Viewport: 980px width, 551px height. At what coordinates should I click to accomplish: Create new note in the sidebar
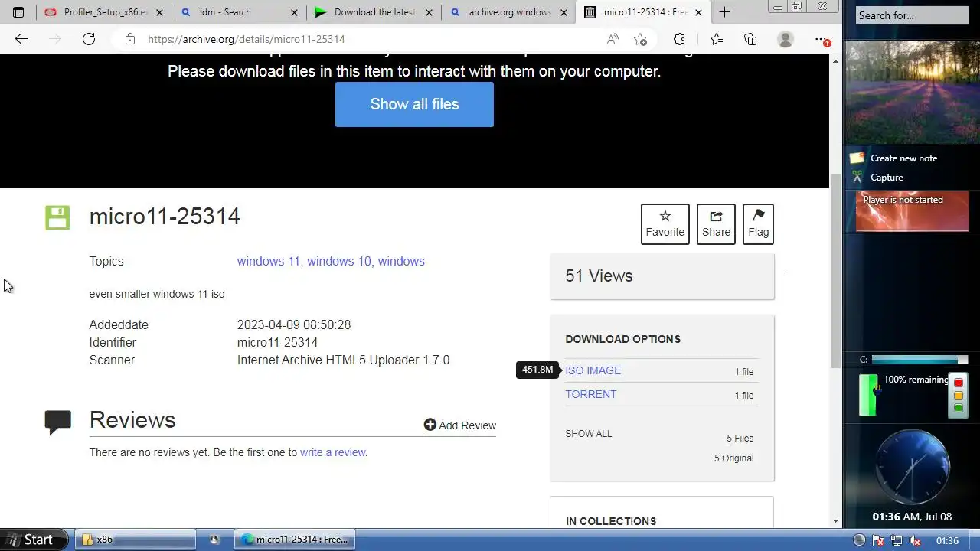point(903,158)
